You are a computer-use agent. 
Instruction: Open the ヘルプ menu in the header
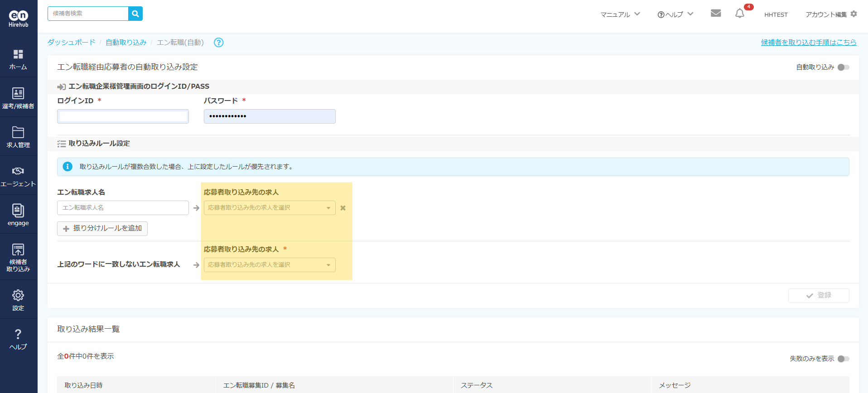(x=675, y=14)
